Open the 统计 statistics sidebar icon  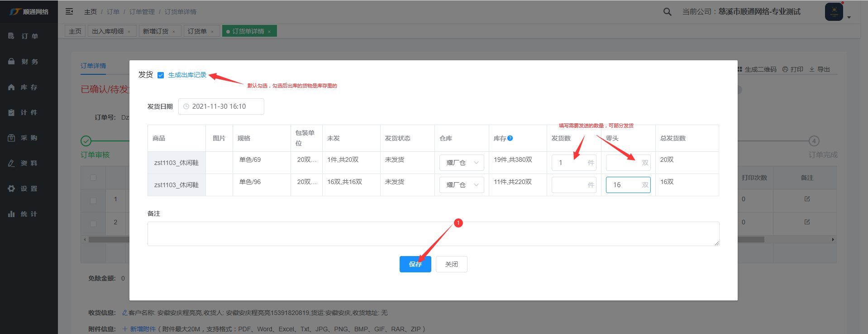pos(11,214)
